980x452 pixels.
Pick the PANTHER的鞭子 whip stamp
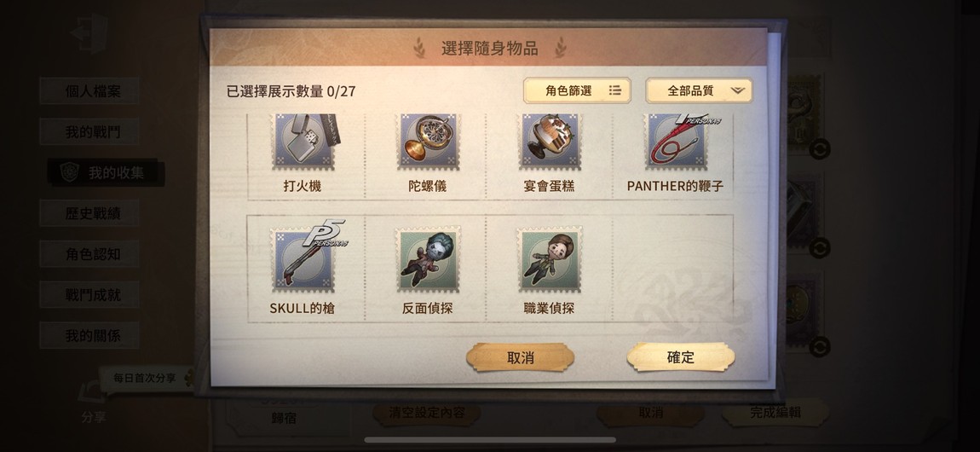pyautogui.click(x=676, y=142)
